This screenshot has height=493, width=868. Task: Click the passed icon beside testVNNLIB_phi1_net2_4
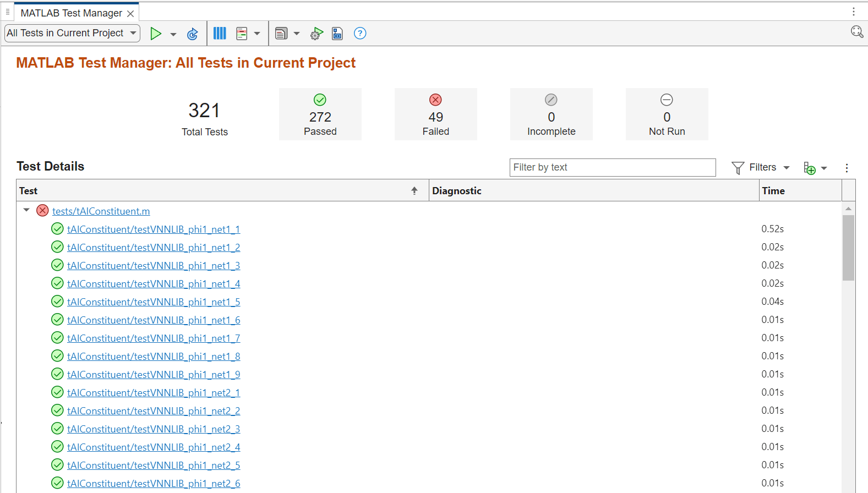pyautogui.click(x=57, y=446)
